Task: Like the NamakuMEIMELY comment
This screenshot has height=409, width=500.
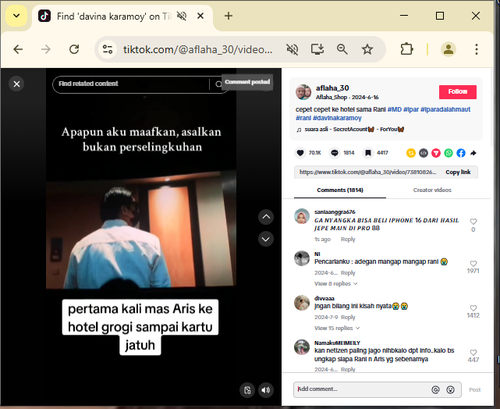Action: coord(473,352)
